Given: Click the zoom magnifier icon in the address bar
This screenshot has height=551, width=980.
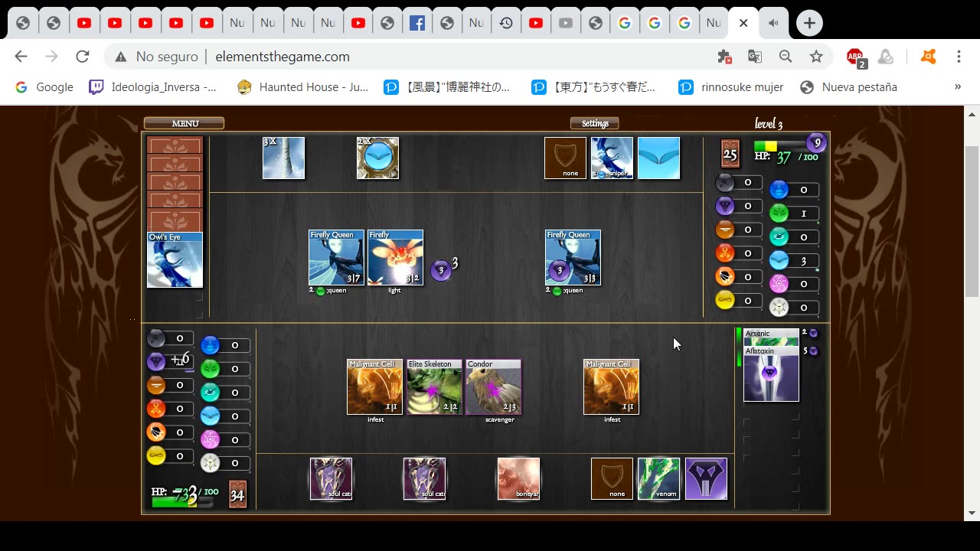Looking at the screenshot, I should [786, 57].
